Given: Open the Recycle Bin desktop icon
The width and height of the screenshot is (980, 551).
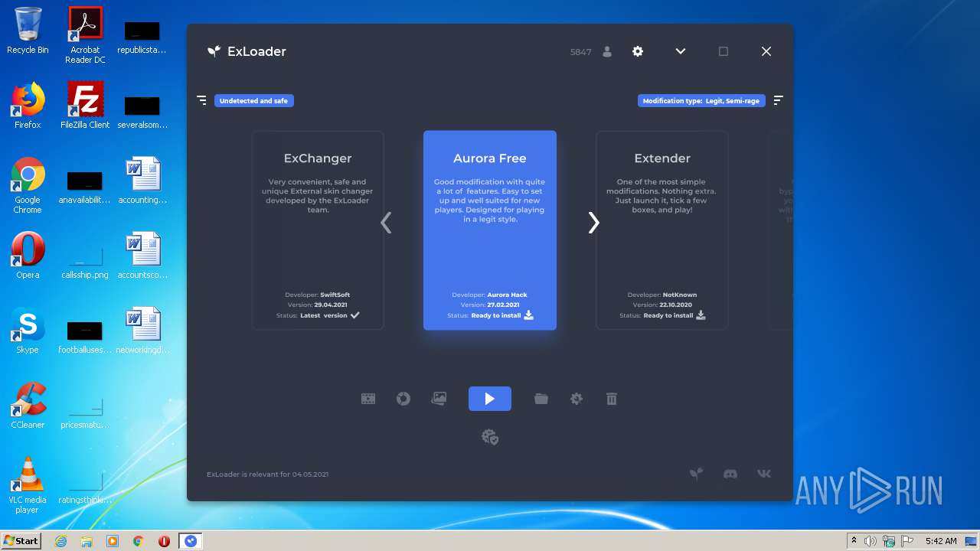Looking at the screenshot, I should click(x=28, y=31).
